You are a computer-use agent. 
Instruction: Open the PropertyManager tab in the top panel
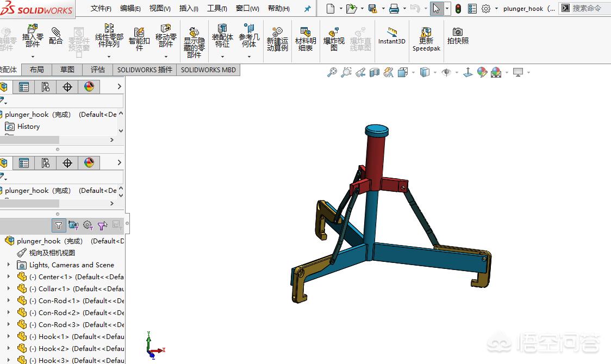coord(24,87)
